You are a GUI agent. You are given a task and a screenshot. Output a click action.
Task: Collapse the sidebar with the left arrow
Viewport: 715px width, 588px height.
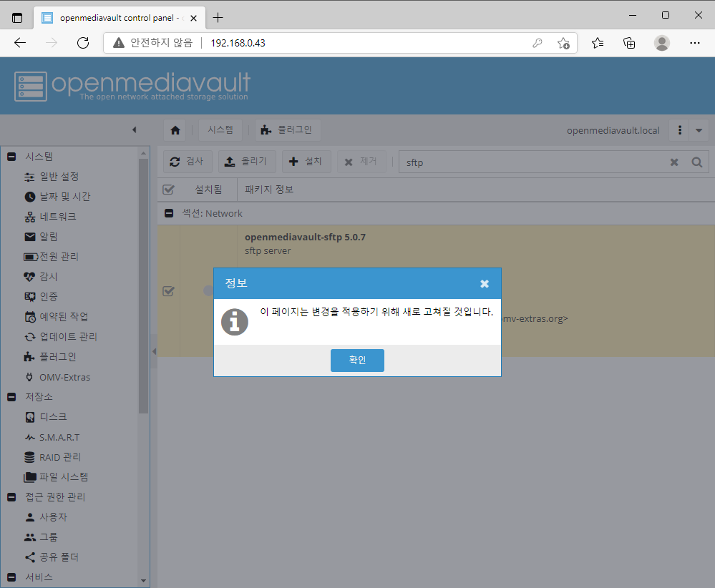pyautogui.click(x=134, y=130)
